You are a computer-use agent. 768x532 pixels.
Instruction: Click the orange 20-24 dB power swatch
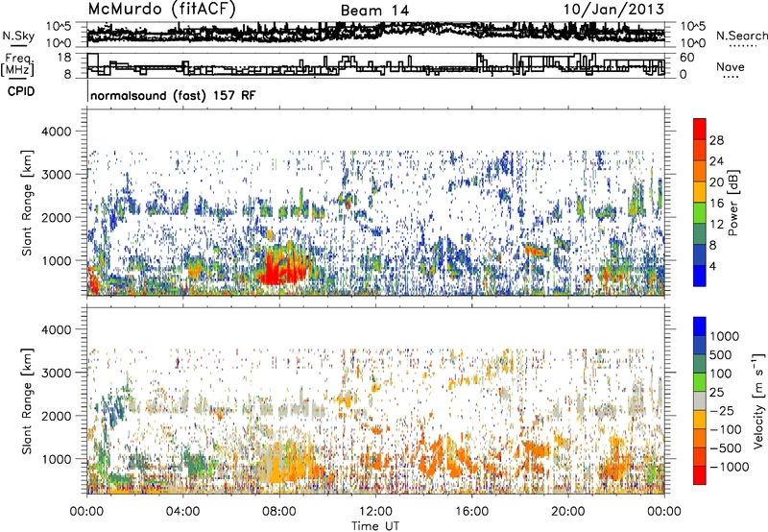click(x=700, y=171)
